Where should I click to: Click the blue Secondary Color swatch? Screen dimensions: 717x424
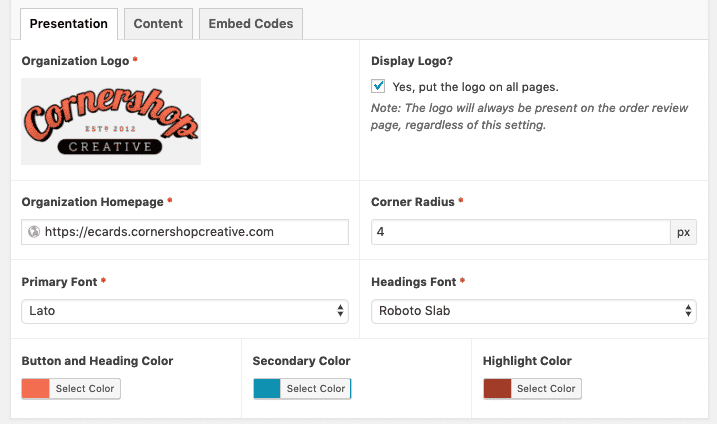click(267, 389)
